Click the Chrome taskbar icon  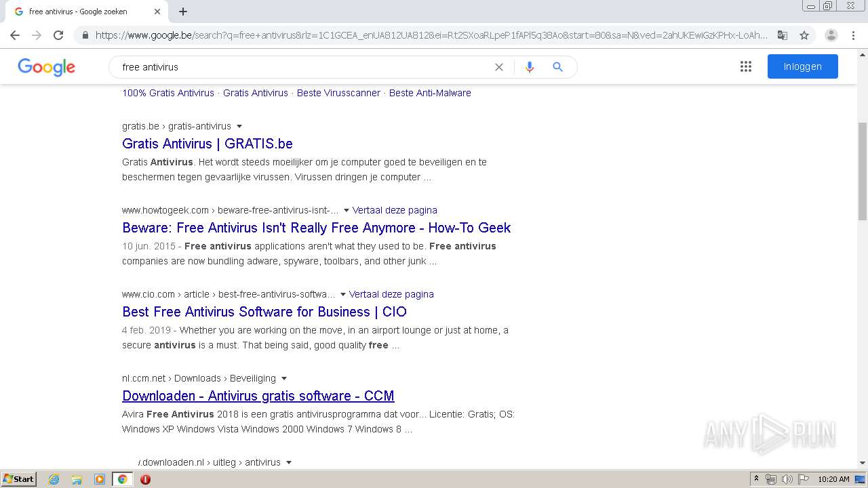coord(122,479)
